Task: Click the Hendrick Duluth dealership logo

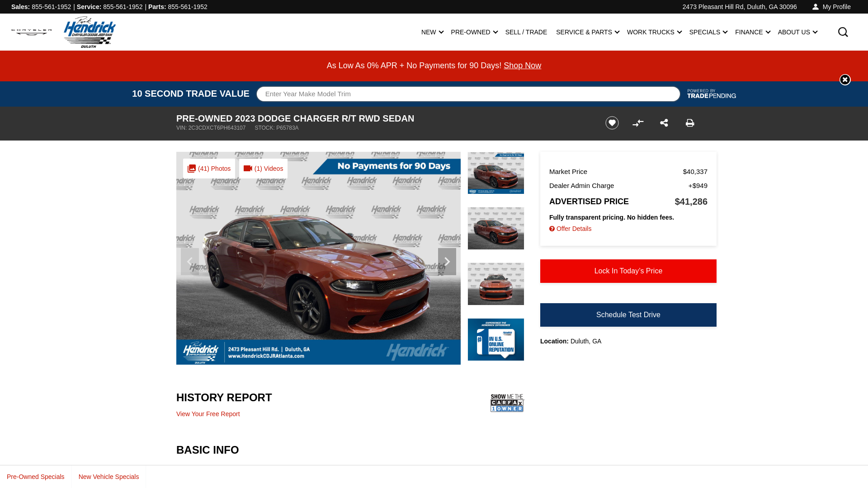Action: 90,32
